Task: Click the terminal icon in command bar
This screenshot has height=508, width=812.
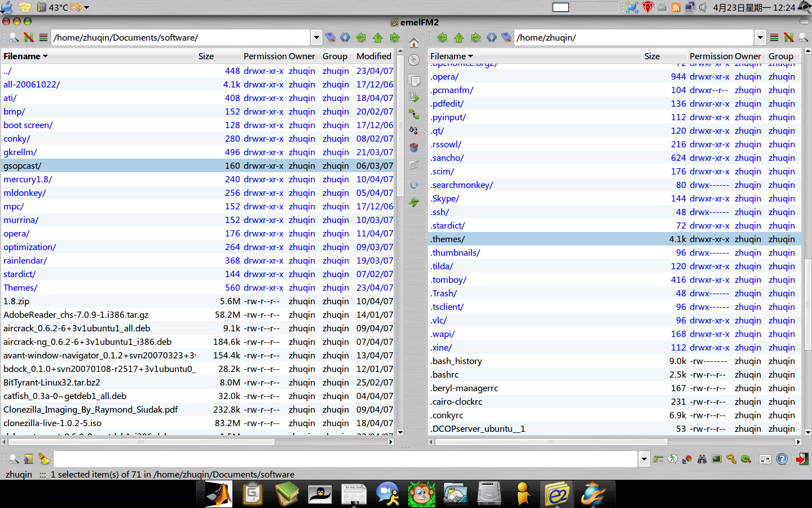Action: point(717,459)
